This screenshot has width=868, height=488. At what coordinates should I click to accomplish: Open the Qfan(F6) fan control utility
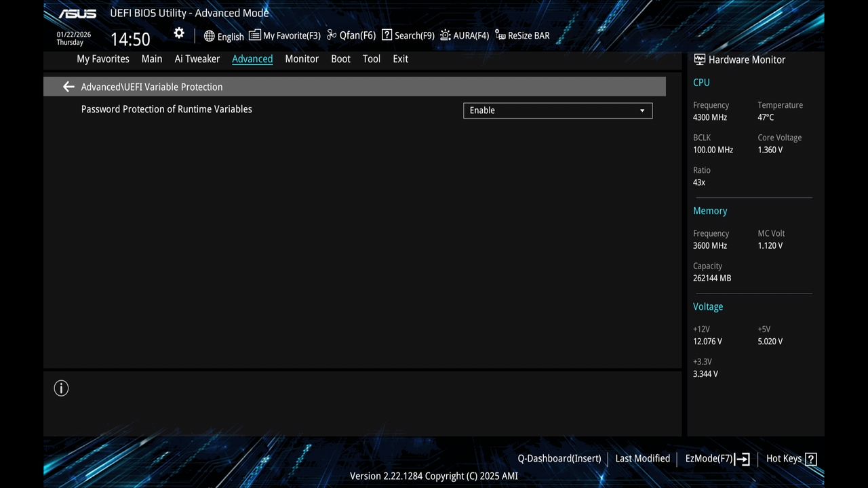point(350,35)
